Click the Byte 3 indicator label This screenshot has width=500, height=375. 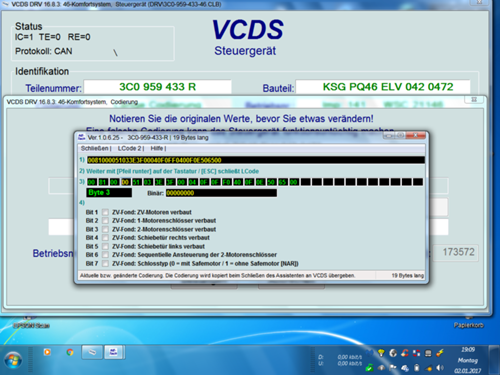coord(109,193)
